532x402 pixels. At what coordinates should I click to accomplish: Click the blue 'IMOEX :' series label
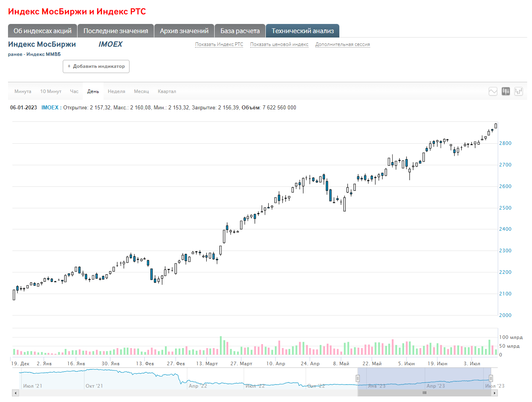click(x=52, y=107)
